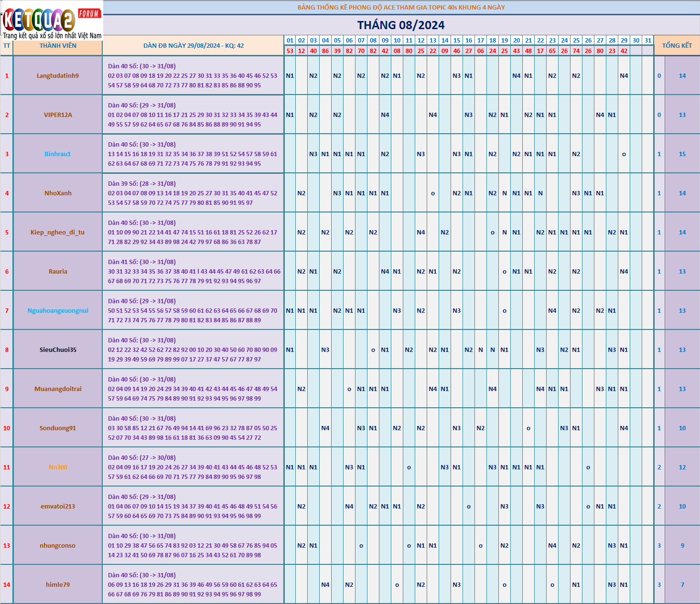Select the member name NhoXanh

(x=58, y=193)
